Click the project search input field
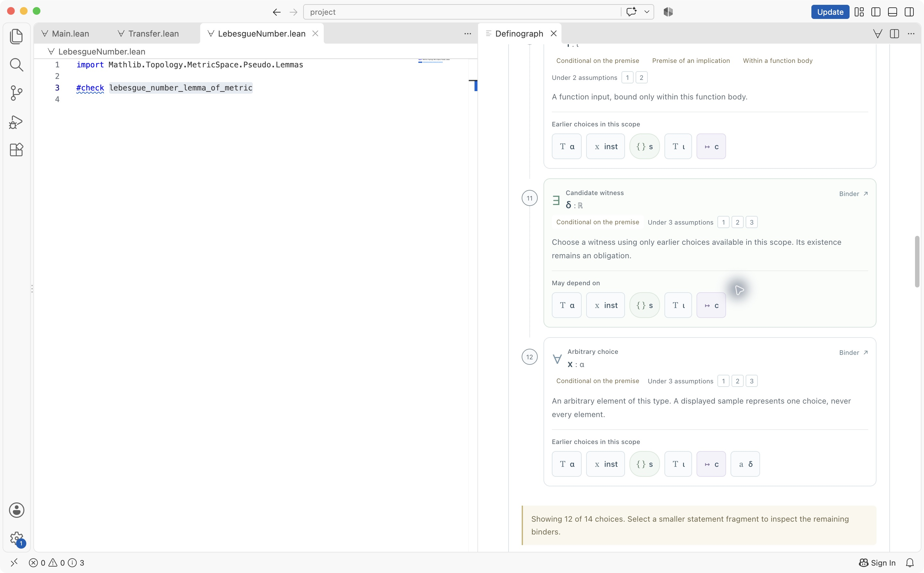The width and height of the screenshot is (924, 573). (x=462, y=12)
